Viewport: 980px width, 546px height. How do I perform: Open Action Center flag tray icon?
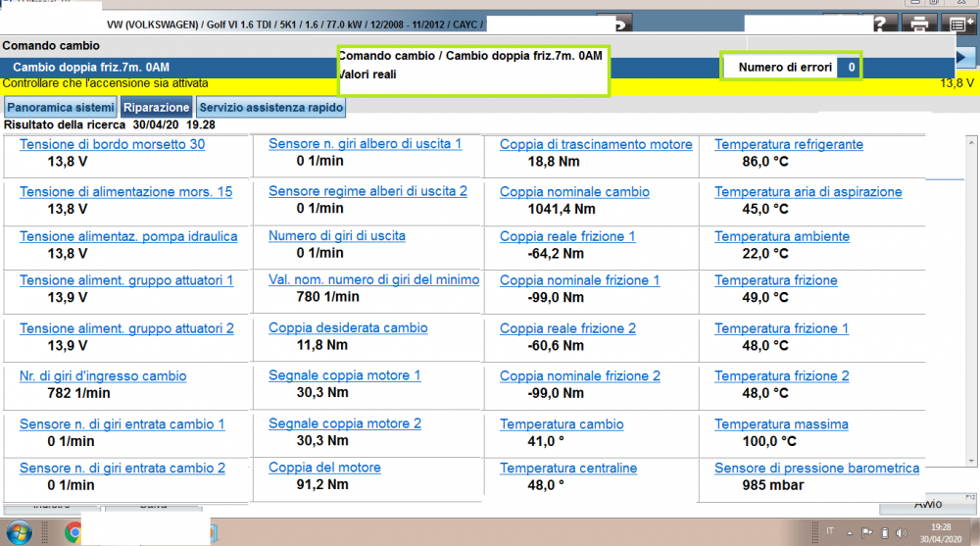click(866, 532)
